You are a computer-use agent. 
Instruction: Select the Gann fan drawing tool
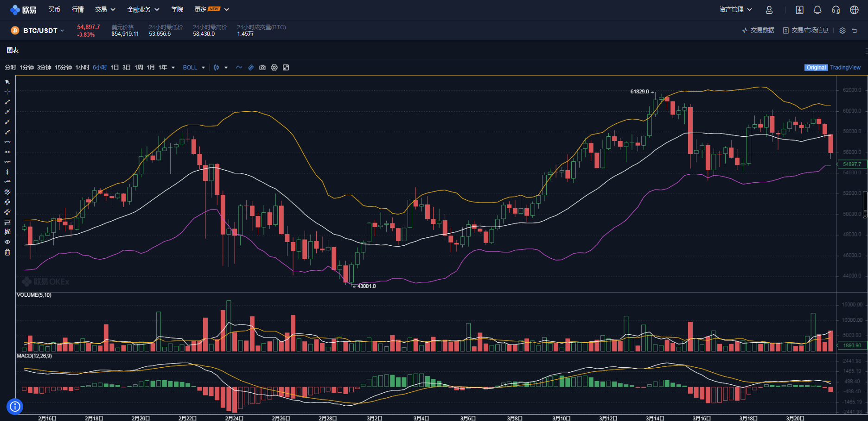coord(7,232)
